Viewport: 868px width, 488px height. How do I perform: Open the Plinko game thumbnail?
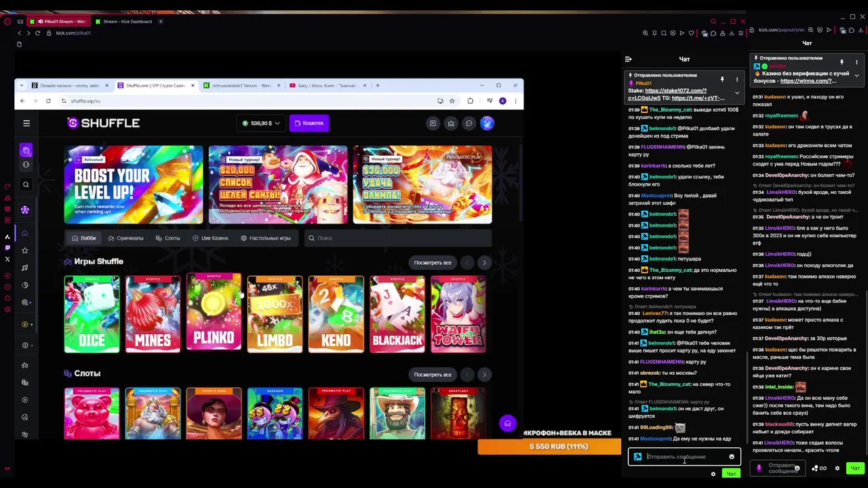tap(214, 312)
